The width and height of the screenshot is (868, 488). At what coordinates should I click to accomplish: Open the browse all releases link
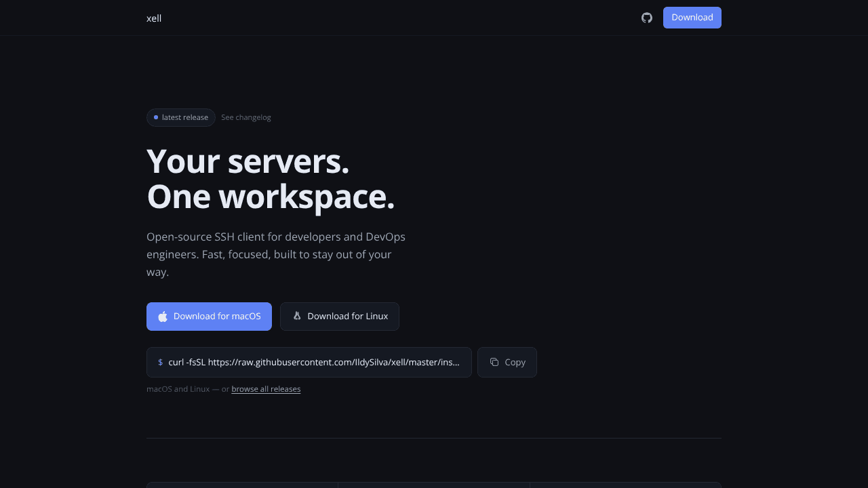(x=266, y=389)
